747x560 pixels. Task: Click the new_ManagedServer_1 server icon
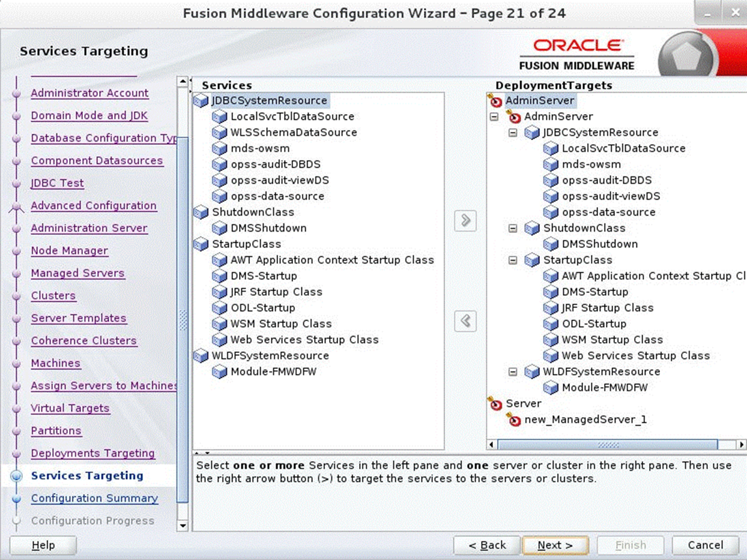tap(514, 420)
